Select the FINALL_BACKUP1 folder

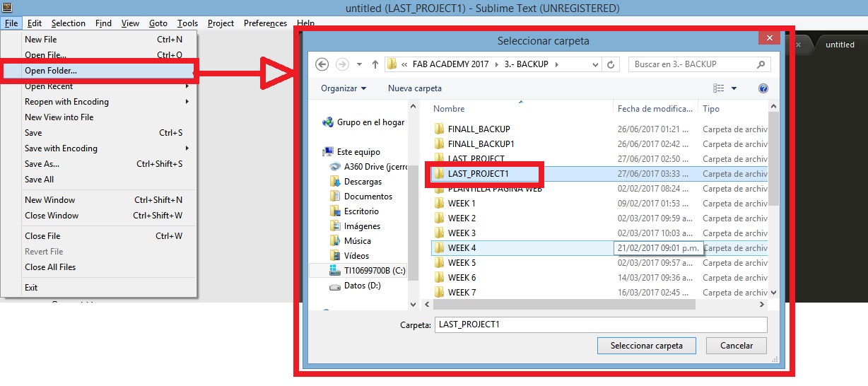[475, 144]
